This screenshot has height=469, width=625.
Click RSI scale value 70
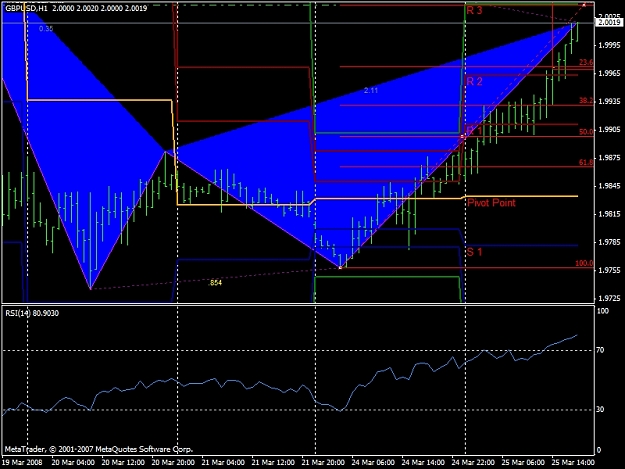click(x=601, y=350)
